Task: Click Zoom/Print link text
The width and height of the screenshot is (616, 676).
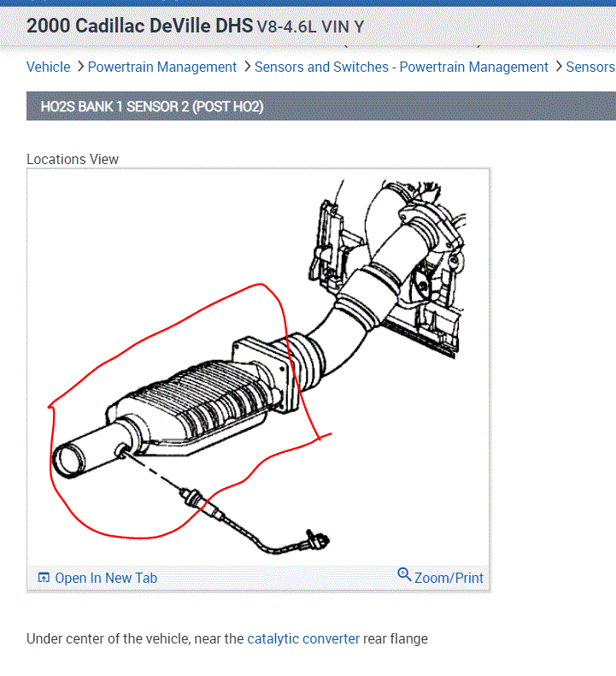Action: click(x=449, y=578)
